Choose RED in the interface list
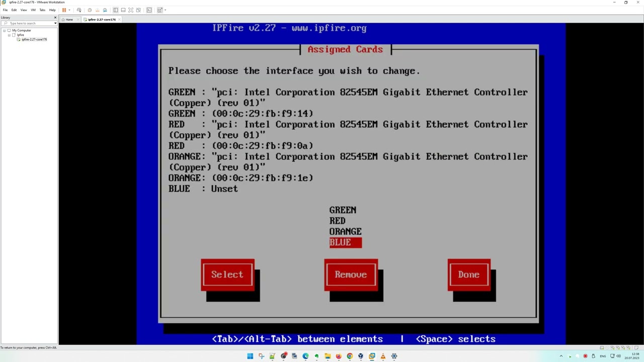644x362 pixels. point(337,221)
